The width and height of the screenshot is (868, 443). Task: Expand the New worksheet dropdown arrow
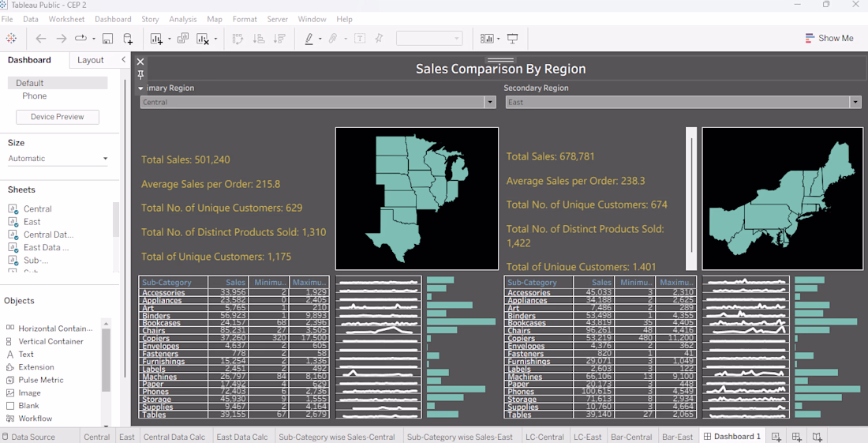point(170,39)
